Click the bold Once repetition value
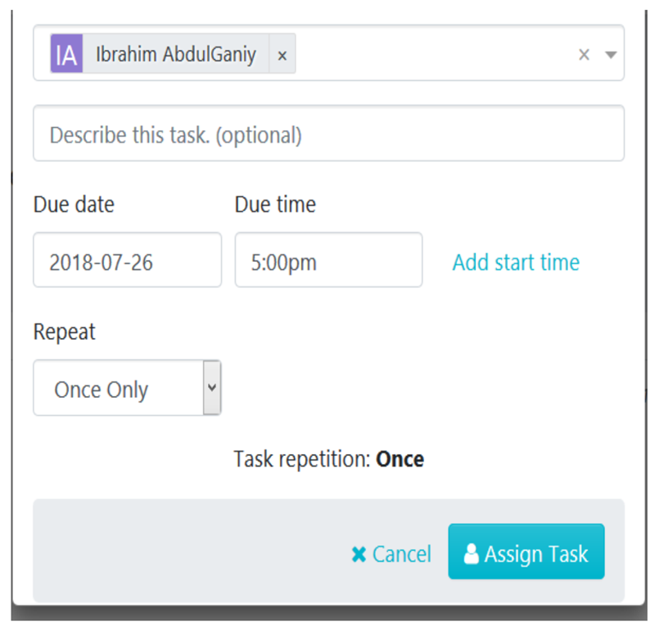This screenshot has width=655, height=644. 400,459
